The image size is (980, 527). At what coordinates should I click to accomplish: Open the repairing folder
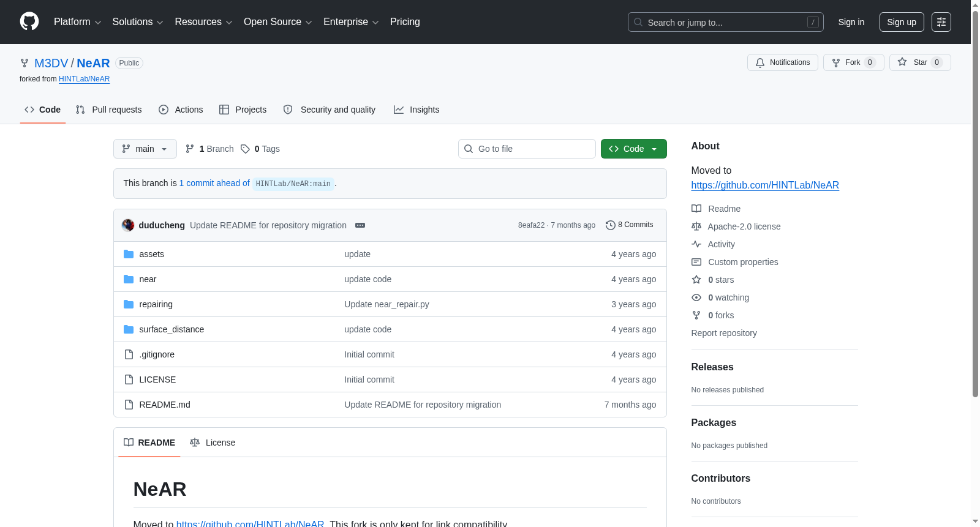tap(156, 304)
